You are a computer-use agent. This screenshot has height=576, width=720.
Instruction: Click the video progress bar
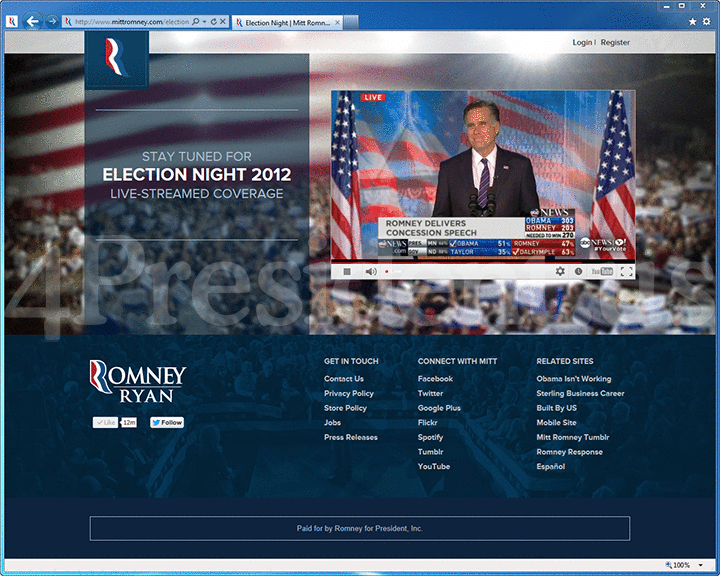point(483,262)
